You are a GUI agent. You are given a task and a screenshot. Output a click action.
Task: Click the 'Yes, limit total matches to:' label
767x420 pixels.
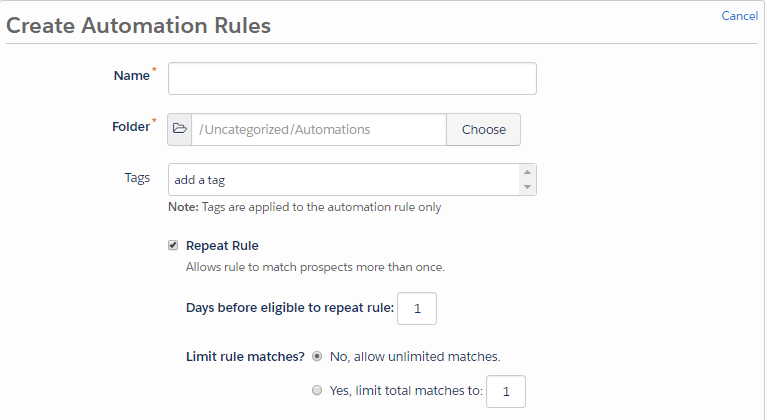pos(406,391)
